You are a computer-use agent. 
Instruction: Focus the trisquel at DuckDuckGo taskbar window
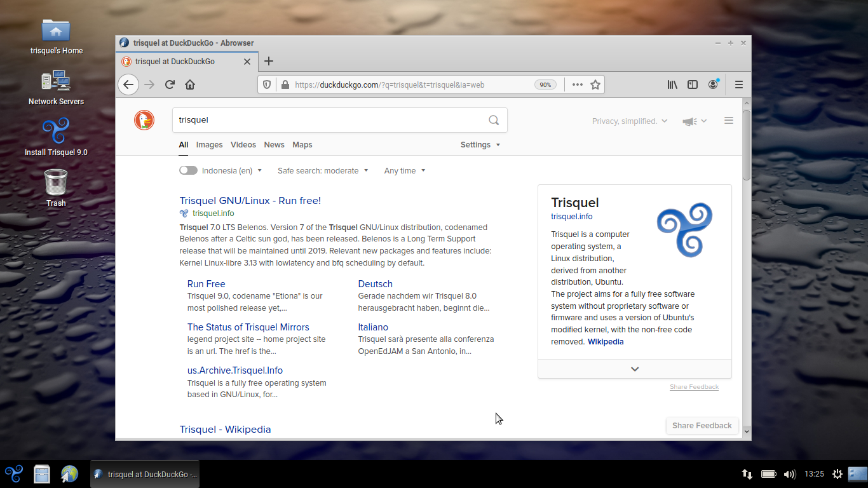(x=145, y=474)
